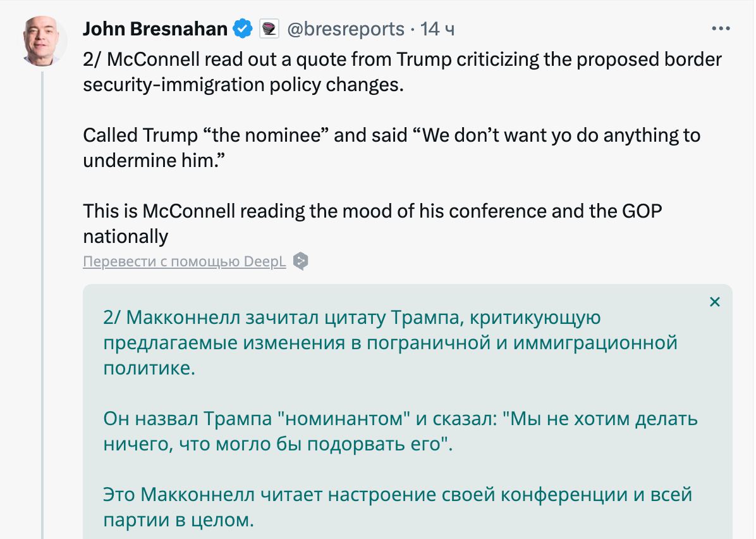Image resolution: width=756 pixels, height=539 pixels.
Task: Click the translated paragraph starting "Это Макконнелл читает"
Action: tap(398, 507)
